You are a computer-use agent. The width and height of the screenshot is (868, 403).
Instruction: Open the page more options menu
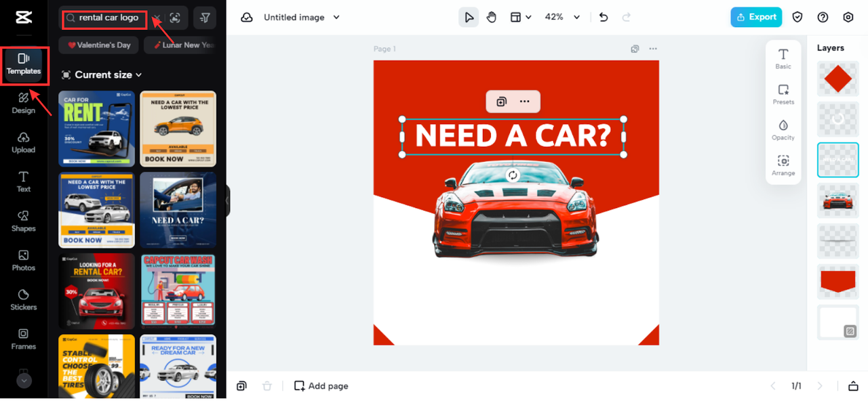coord(653,49)
